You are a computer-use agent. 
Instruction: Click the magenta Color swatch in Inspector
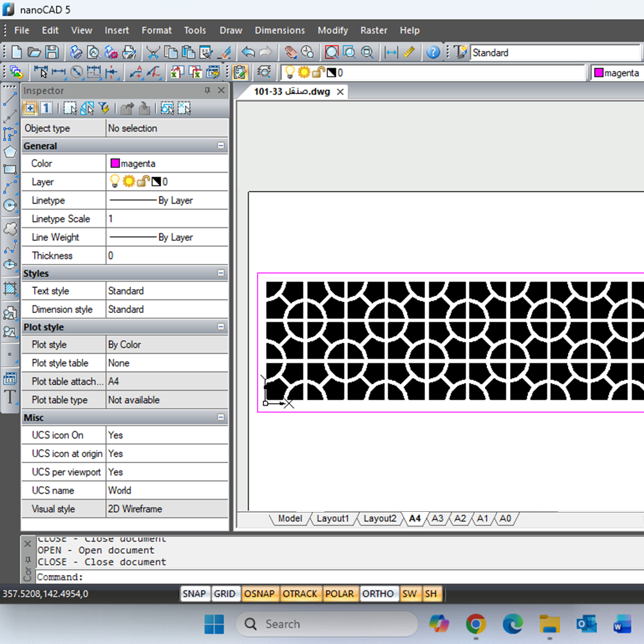[115, 164]
